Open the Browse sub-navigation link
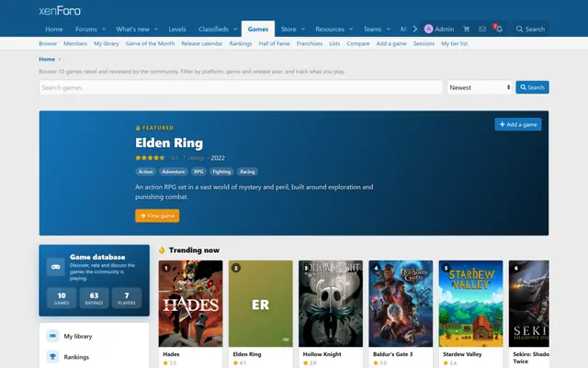 [x=48, y=43]
